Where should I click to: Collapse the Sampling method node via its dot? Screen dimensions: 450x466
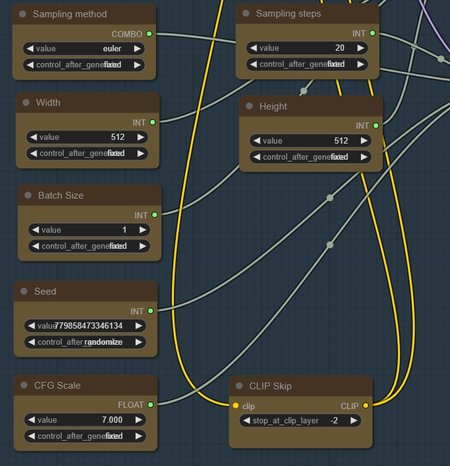[x=23, y=14]
